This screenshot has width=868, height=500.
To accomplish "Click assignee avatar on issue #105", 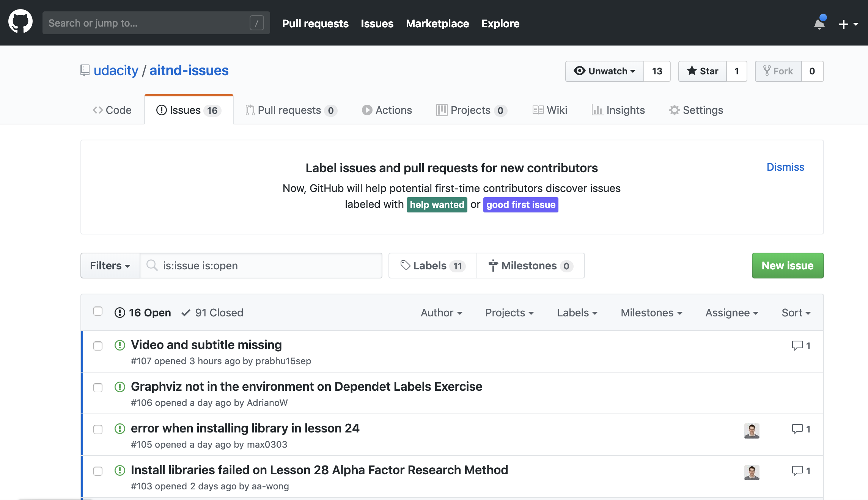I will tap(752, 431).
